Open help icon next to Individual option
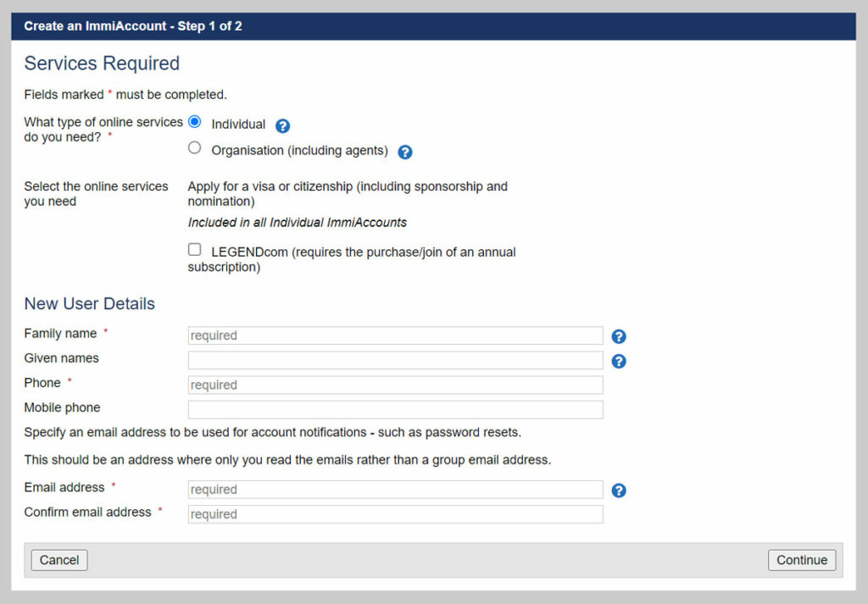The height and width of the screenshot is (604, 868). (x=282, y=126)
